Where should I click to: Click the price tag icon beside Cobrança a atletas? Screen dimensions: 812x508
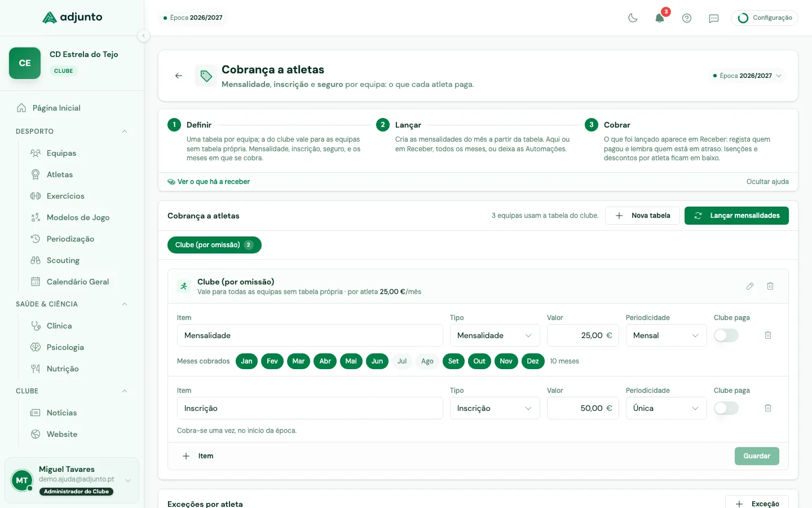(206, 76)
